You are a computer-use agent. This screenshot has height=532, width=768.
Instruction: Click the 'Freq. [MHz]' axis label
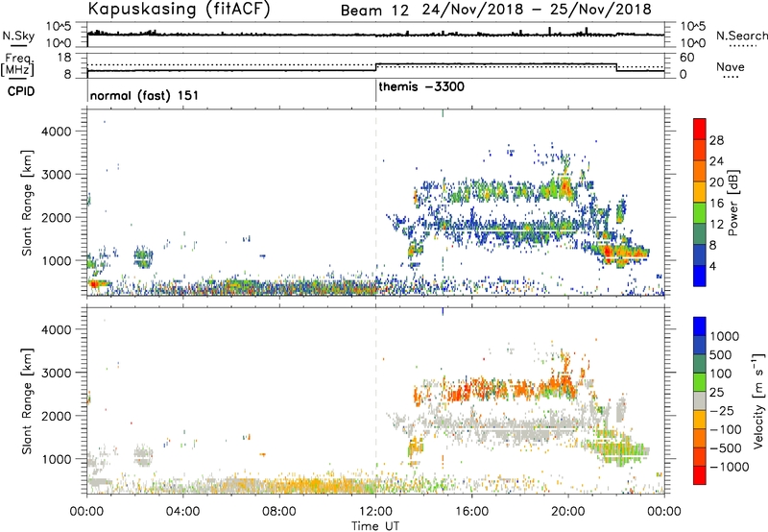18,65
